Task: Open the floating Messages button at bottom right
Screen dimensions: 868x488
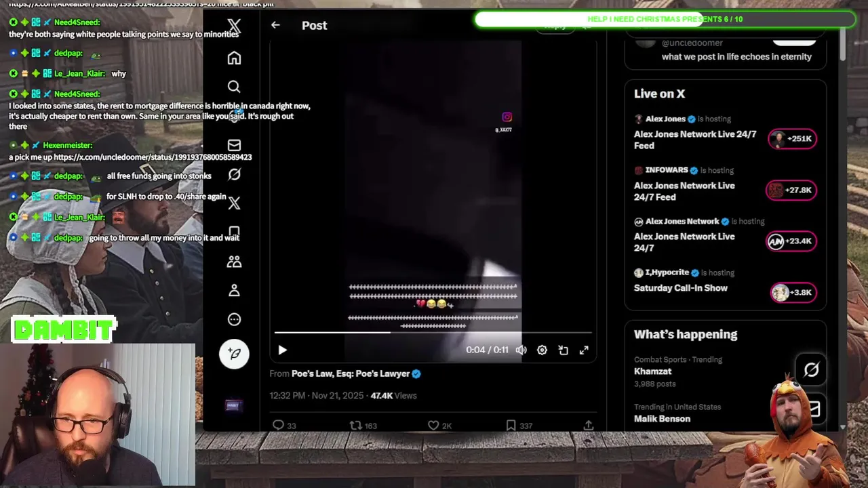Action: [813, 409]
